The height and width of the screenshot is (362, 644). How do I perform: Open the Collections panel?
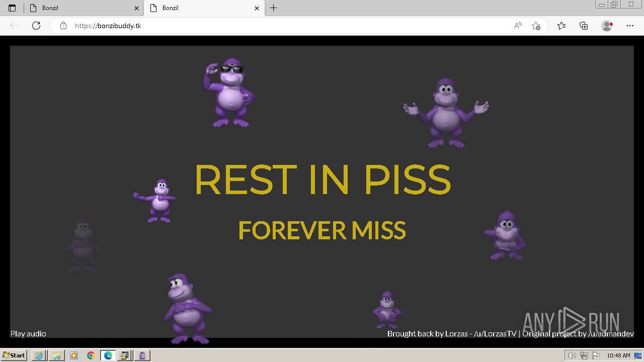pyautogui.click(x=584, y=26)
